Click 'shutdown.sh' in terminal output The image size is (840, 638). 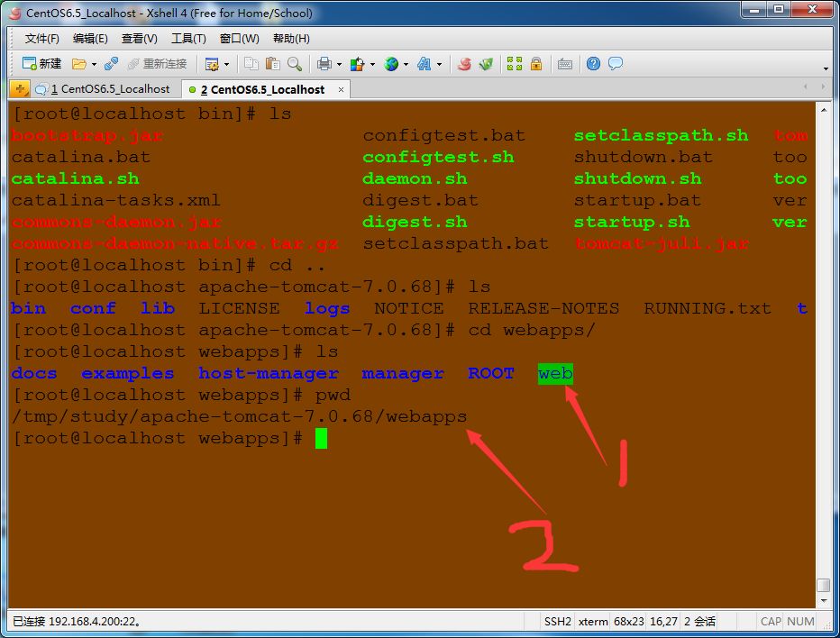pos(637,178)
